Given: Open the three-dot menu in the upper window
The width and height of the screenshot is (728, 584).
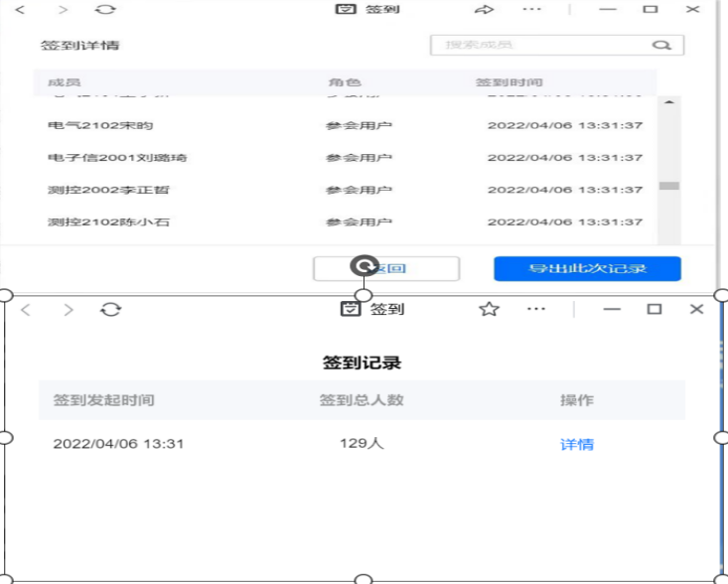Looking at the screenshot, I should (x=532, y=9).
